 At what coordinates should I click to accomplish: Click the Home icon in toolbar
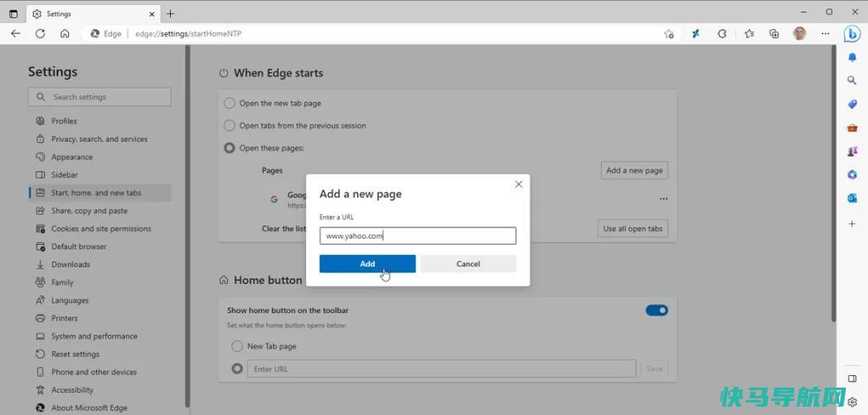tap(65, 34)
